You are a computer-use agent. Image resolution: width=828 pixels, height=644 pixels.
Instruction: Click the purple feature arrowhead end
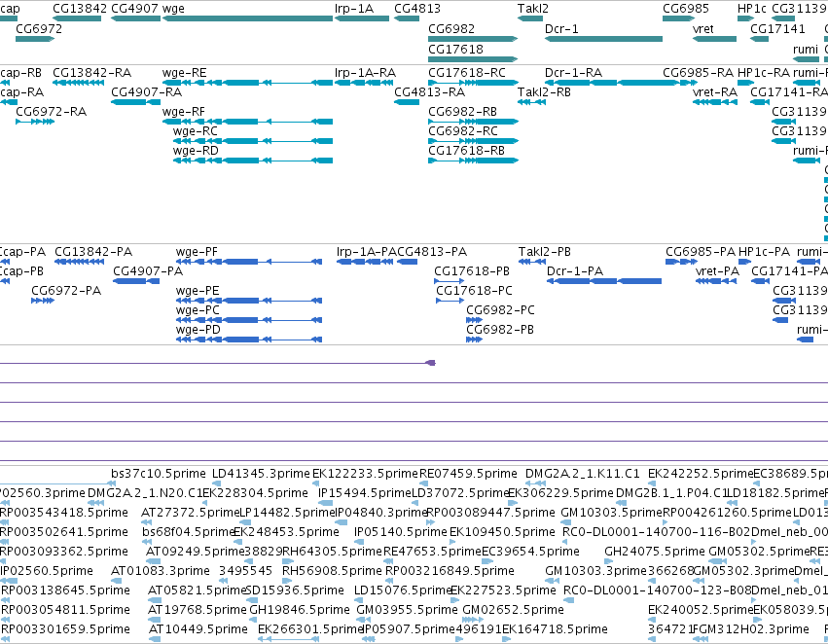pos(431,363)
